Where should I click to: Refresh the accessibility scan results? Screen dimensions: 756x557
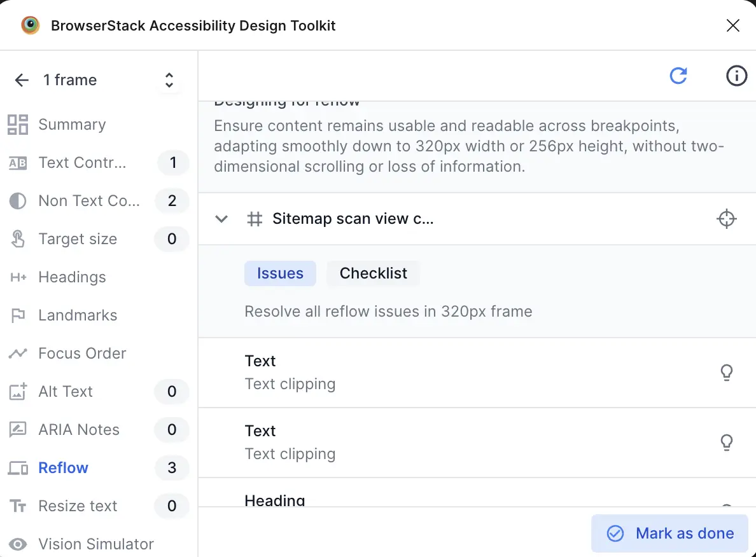pyautogui.click(x=678, y=76)
